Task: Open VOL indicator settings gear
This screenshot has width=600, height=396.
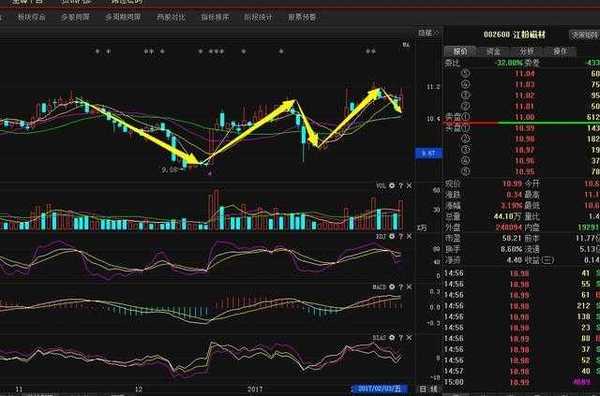Action: coord(392,186)
